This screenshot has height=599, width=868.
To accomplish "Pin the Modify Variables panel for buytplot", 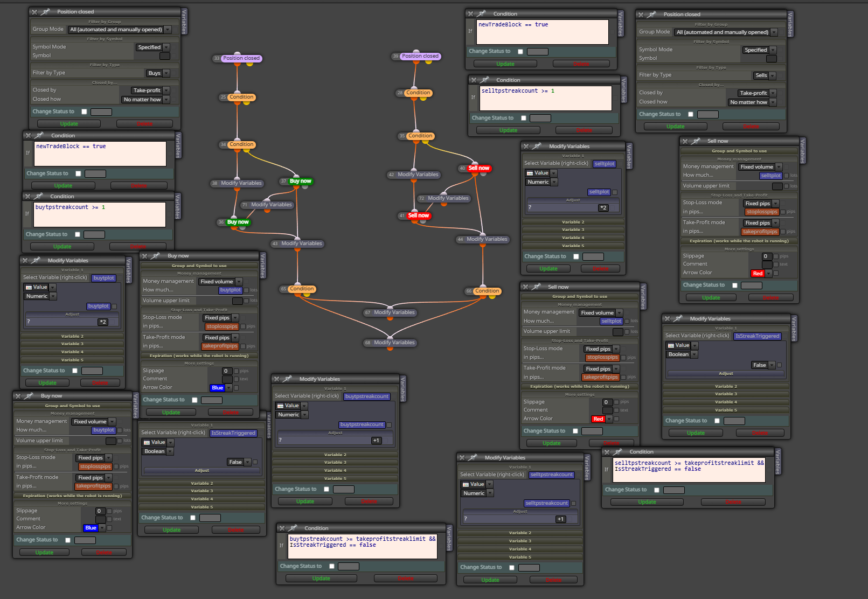I will (36, 261).
